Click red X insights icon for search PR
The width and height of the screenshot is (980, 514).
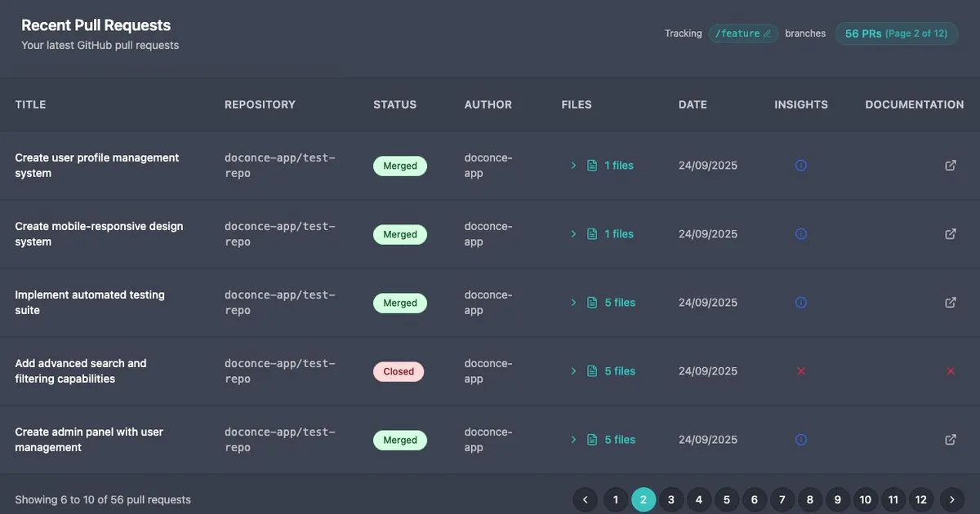[x=801, y=371]
